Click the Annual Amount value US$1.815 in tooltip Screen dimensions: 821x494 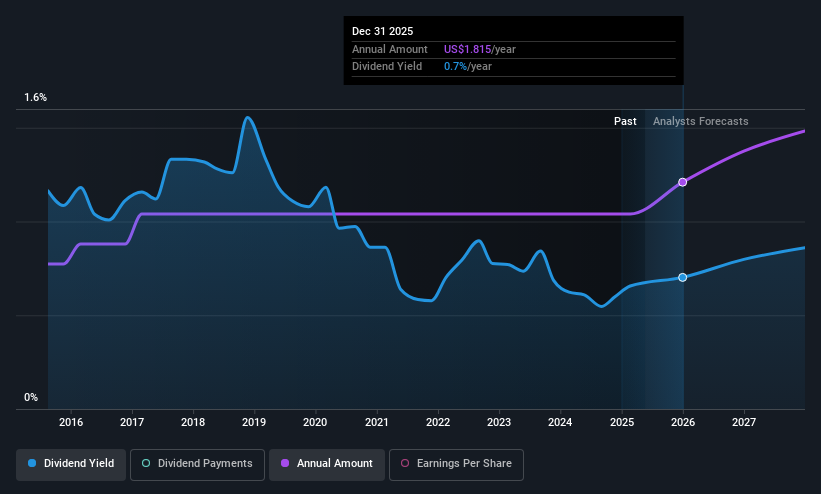[468, 49]
